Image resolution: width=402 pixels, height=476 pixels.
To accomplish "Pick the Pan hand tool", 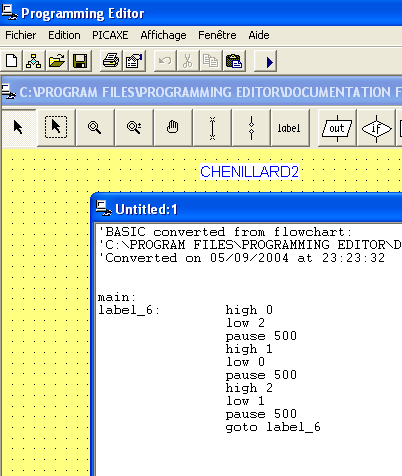I will [x=173, y=127].
